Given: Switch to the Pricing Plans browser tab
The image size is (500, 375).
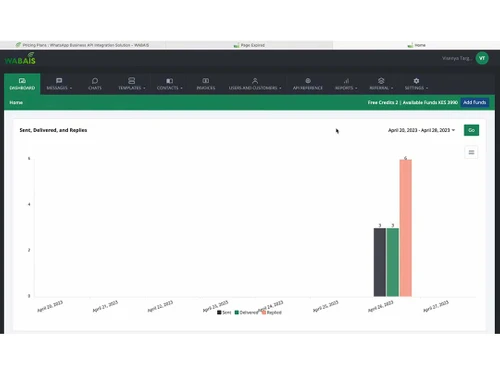Looking at the screenshot, I should [83, 45].
